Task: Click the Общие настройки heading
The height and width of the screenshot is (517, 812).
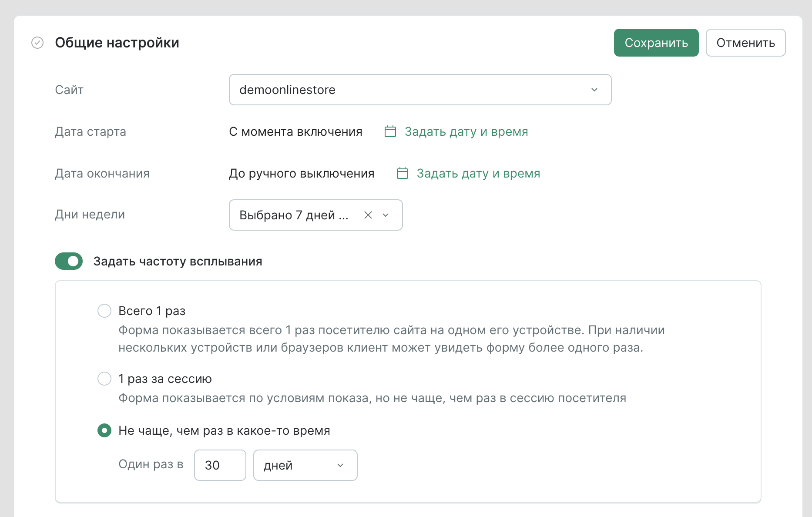Action: 117,43
